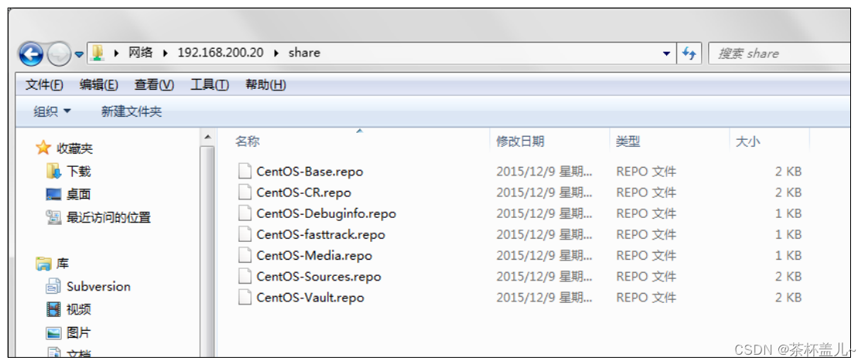Click the CentOS-fasttrack.repo file icon

click(245, 234)
